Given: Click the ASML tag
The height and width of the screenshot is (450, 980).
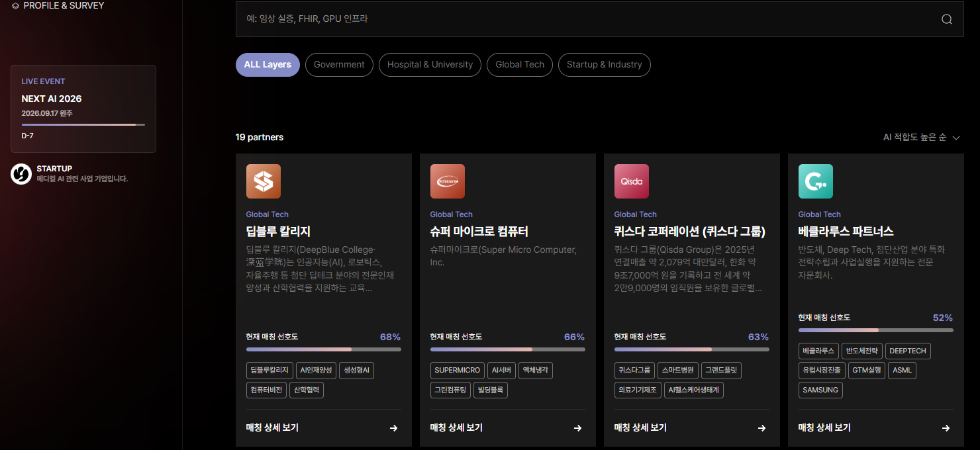Looking at the screenshot, I should pos(902,370).
